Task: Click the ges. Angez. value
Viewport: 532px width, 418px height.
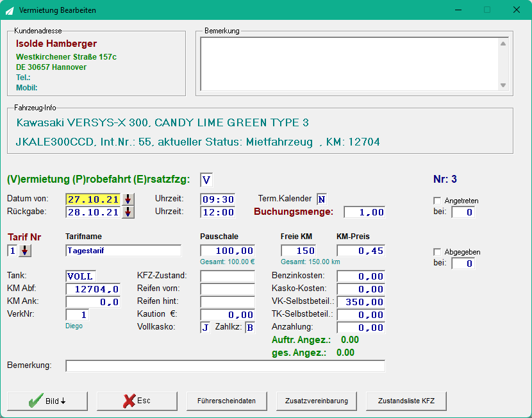Action: point(345,353)
